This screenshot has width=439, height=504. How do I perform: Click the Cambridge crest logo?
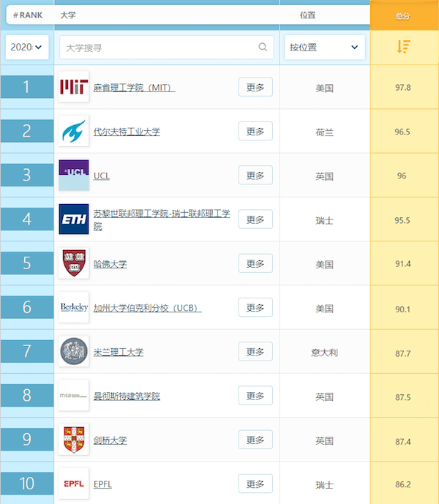click(x=74, y=440)
